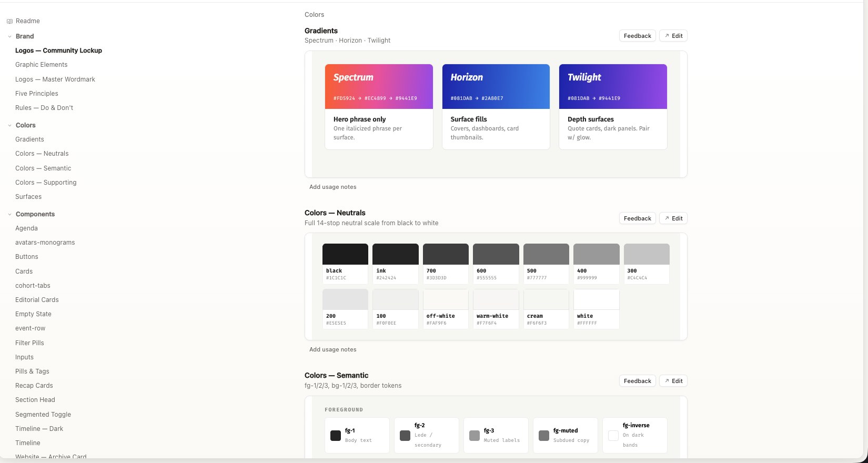This screenshot has width=868, height=463.
Task: Open Timeline — Dark component
Action: (x=39, y=429)
